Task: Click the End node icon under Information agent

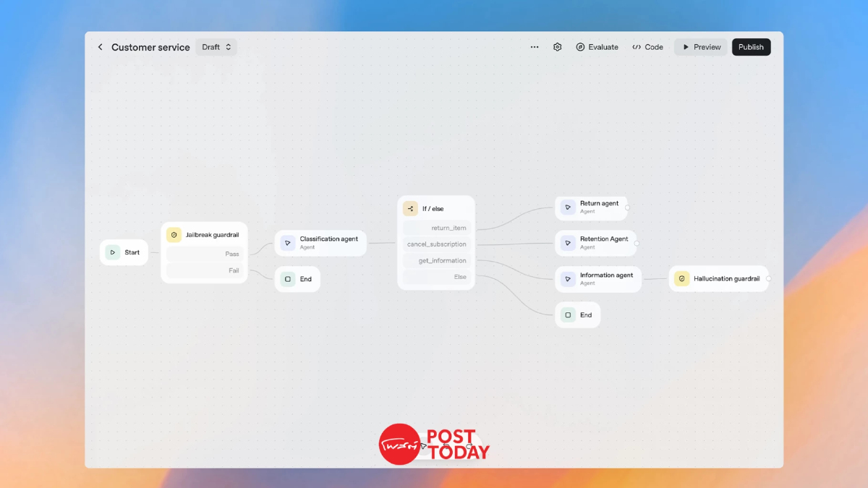Action: tap(568, 315)
